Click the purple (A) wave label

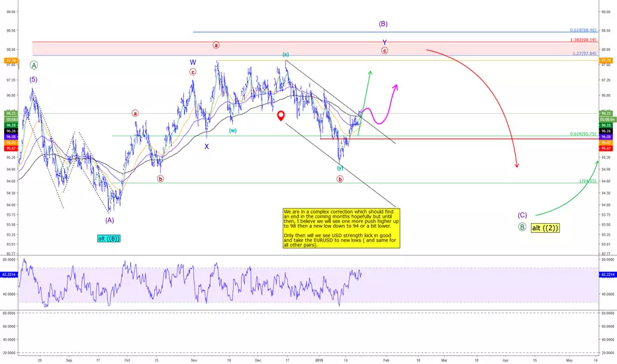point(109,220)
